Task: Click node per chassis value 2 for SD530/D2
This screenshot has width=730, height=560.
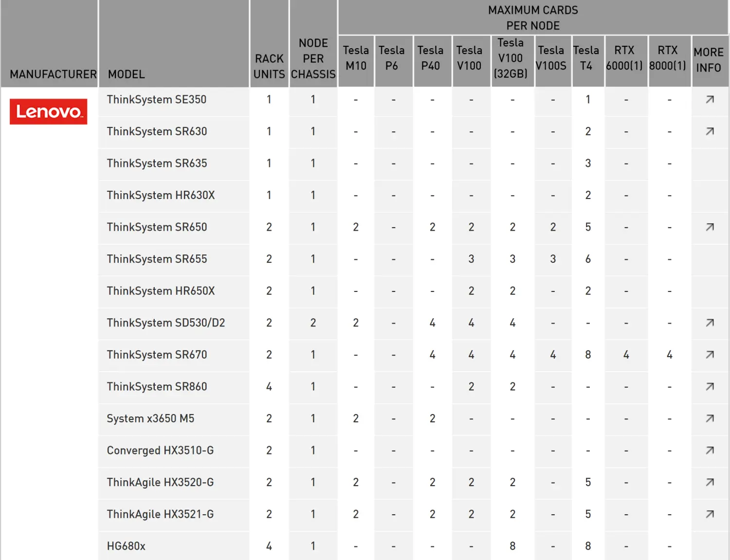Action: point(313,323)
